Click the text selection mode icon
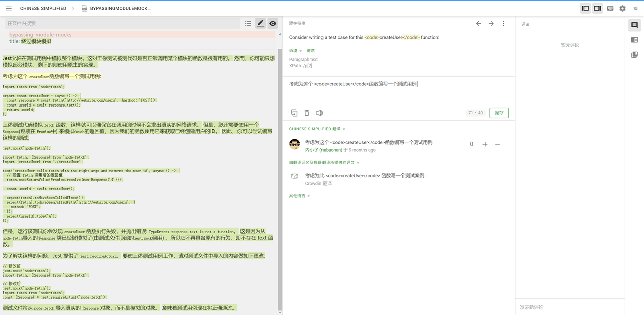 tap(319, 113)
